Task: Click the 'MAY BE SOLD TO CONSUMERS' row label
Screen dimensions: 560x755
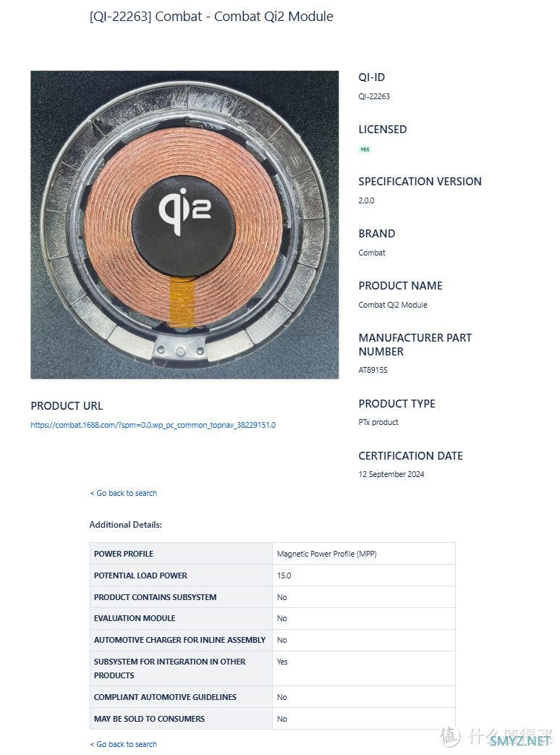Action: tap(149, 719)
